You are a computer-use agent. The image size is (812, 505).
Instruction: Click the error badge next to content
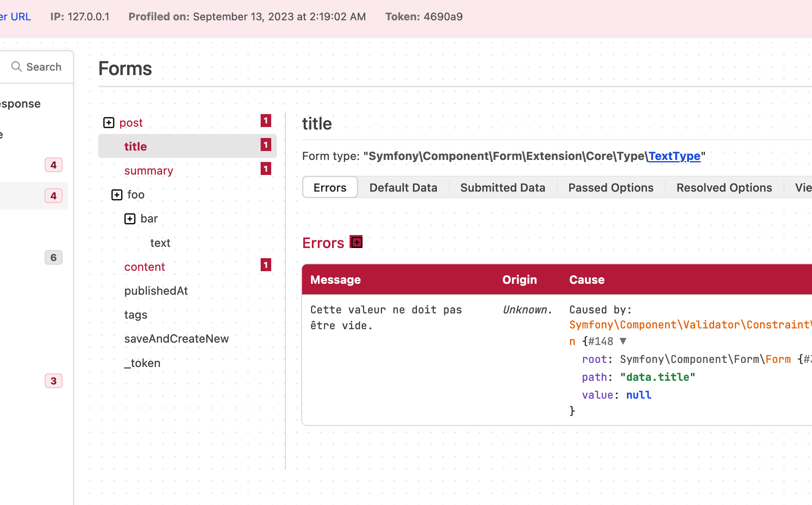(x=266, y=265)
